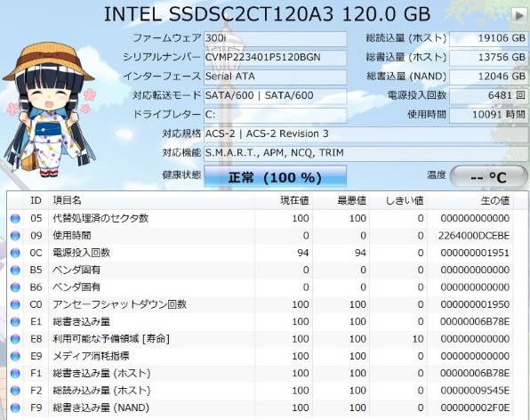The image size is (530, 420).
Task: Click the kimono girl character image
Action: click(x=50, y=110)
